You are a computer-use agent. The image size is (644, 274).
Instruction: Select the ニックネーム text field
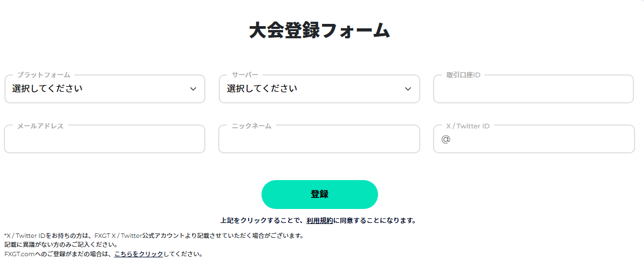coord(319,140)
